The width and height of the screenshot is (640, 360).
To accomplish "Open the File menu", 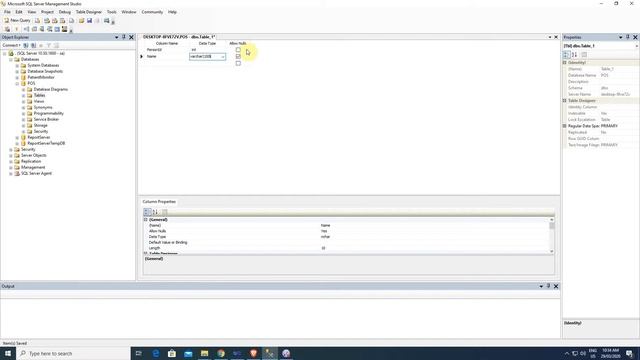I will click(x=7, y=12).
